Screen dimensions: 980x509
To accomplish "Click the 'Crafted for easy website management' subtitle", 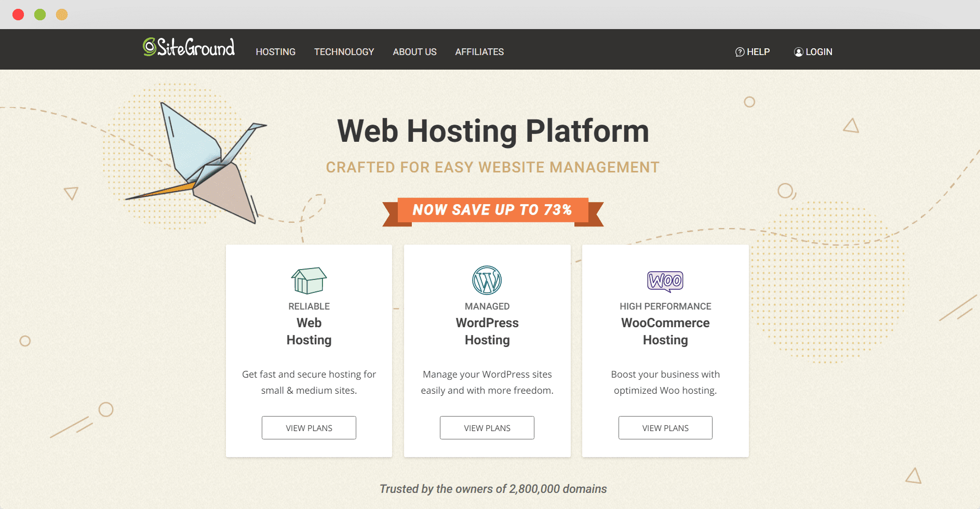I will coord(493,167).
